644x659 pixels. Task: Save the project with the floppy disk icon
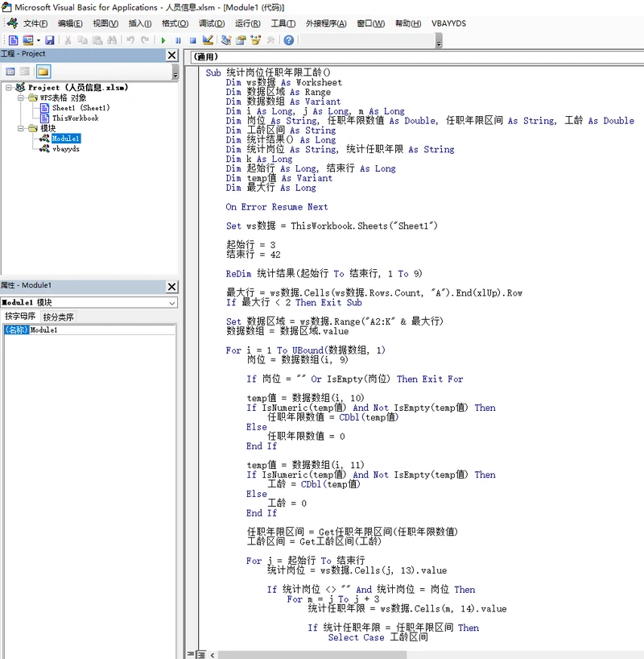coord(50,40)
